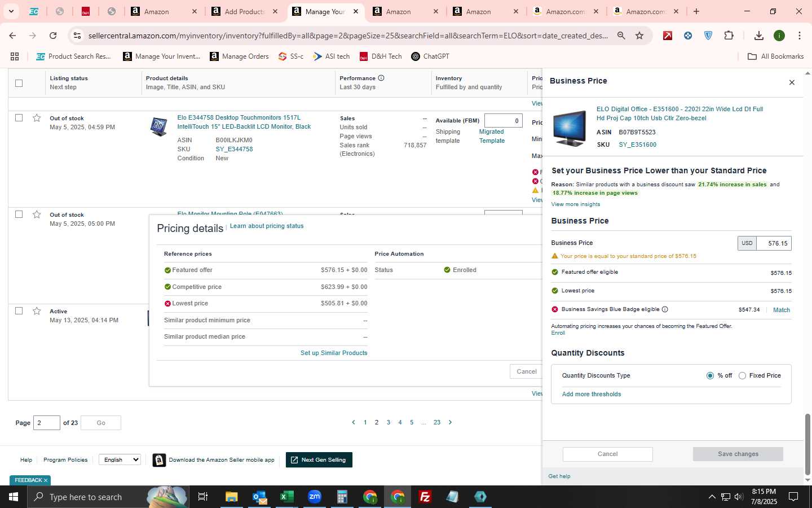Switch to the Add Products tab
The image size is (812, 508).
244,11
